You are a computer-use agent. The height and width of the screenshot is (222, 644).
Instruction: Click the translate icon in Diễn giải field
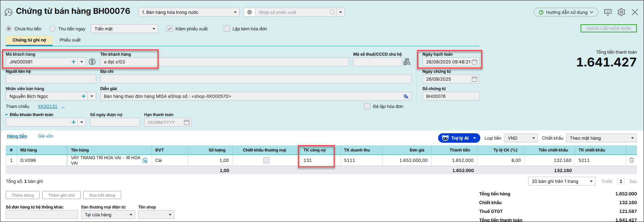[x=406, y=96]
